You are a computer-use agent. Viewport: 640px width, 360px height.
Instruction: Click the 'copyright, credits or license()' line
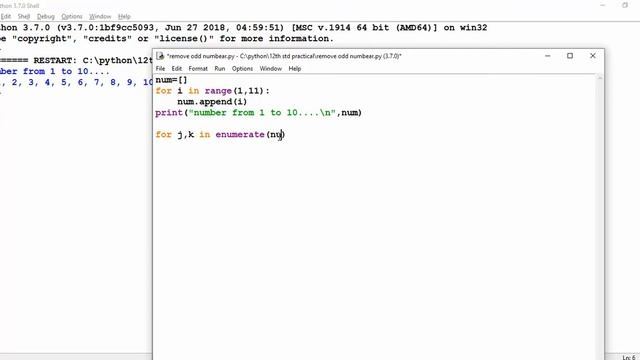167,38
